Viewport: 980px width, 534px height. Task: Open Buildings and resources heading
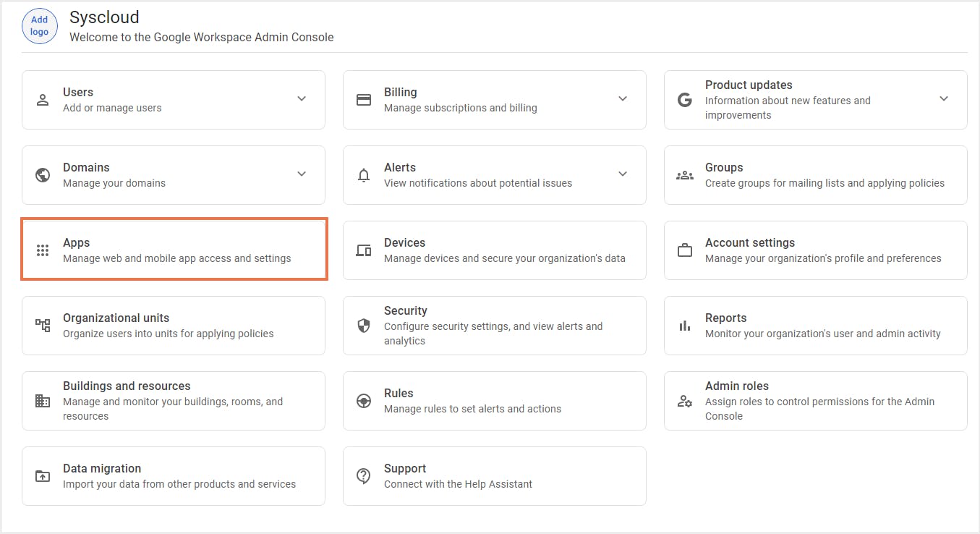(127, 386)
